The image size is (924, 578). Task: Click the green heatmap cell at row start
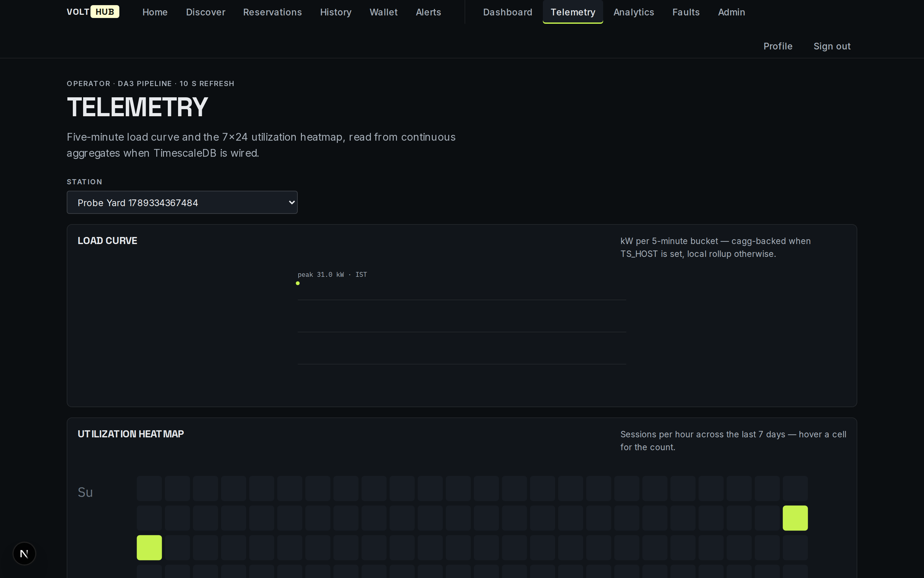149,547
